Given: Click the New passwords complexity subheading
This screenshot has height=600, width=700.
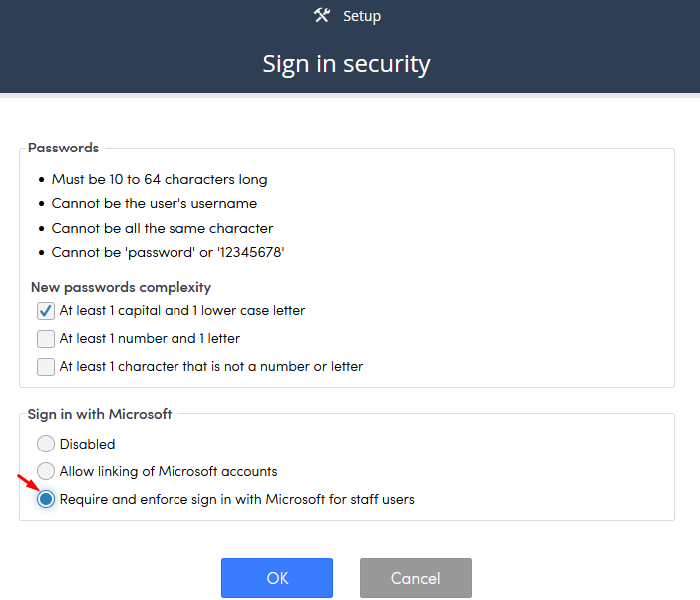Looking at the screenshot, I should pyautogui.click(x=121, y=287).
